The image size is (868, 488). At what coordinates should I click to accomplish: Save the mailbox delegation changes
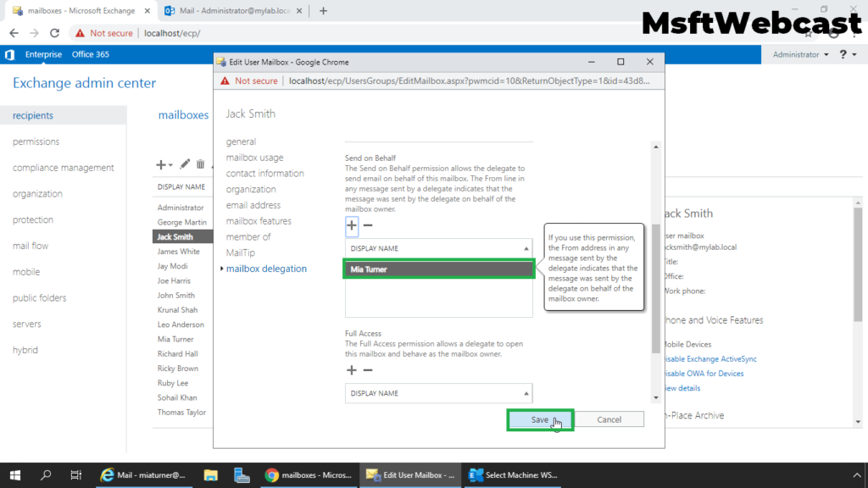click(x=540, y=419)
